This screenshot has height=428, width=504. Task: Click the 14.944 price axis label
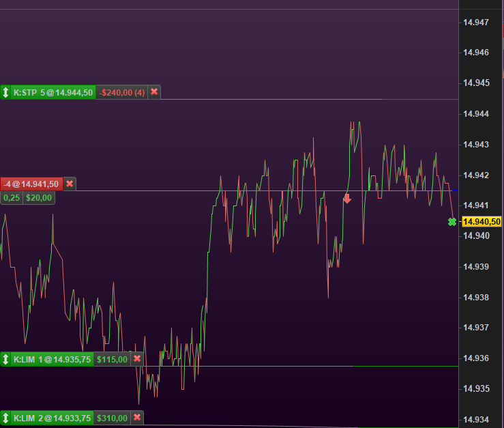point(476,113)
